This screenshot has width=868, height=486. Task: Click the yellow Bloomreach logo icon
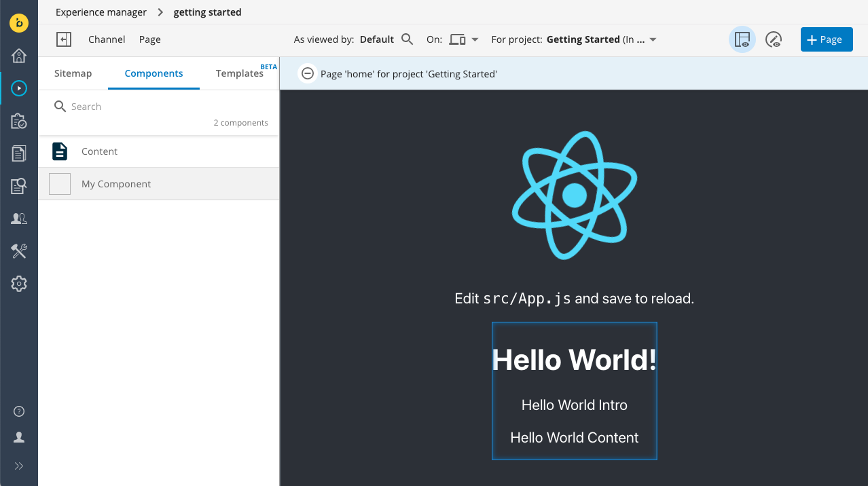(19, 22)
